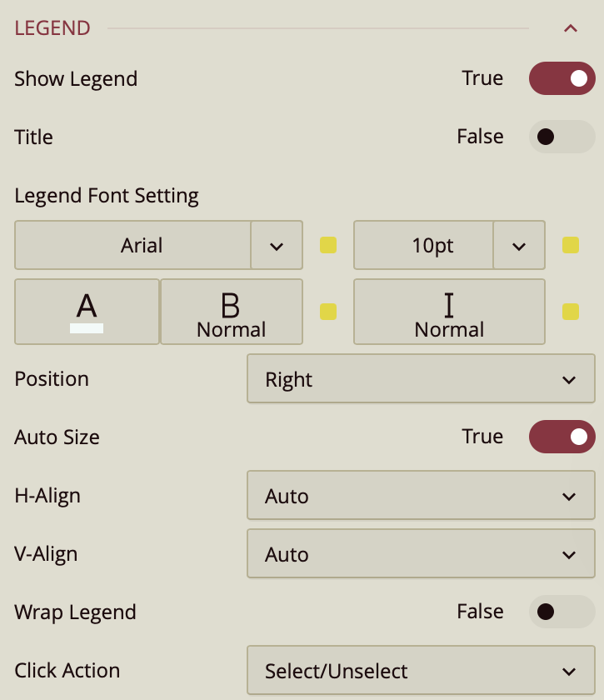This screenshot has height=700, width=604.
Task: Click the 10pt font size value field
Action: click(x=424, y=246)
